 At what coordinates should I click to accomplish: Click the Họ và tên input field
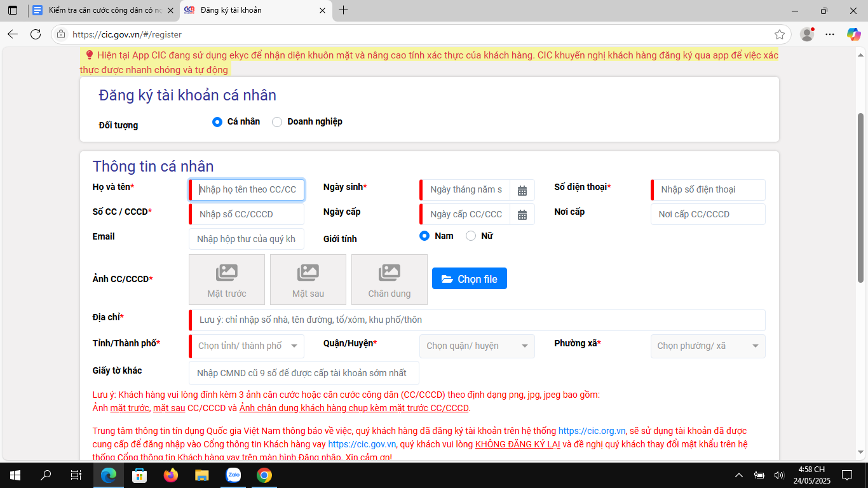click(x=248, y=190)
